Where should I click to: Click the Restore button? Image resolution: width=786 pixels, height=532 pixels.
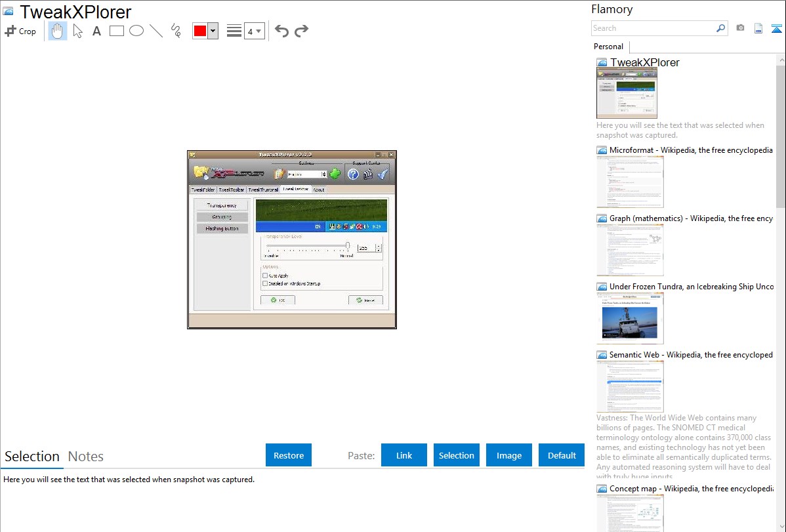(289, 455)
